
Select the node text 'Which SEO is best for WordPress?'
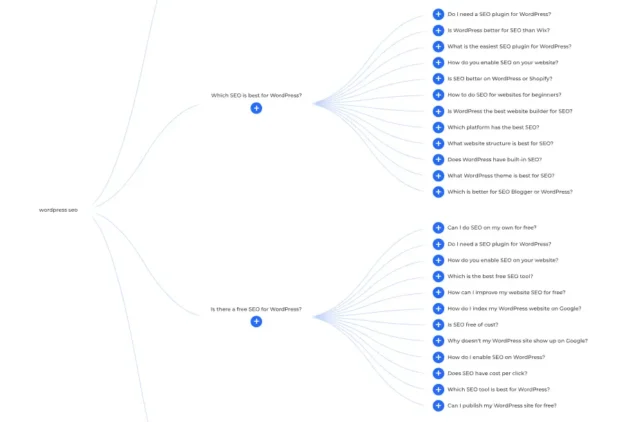(256, 95)
